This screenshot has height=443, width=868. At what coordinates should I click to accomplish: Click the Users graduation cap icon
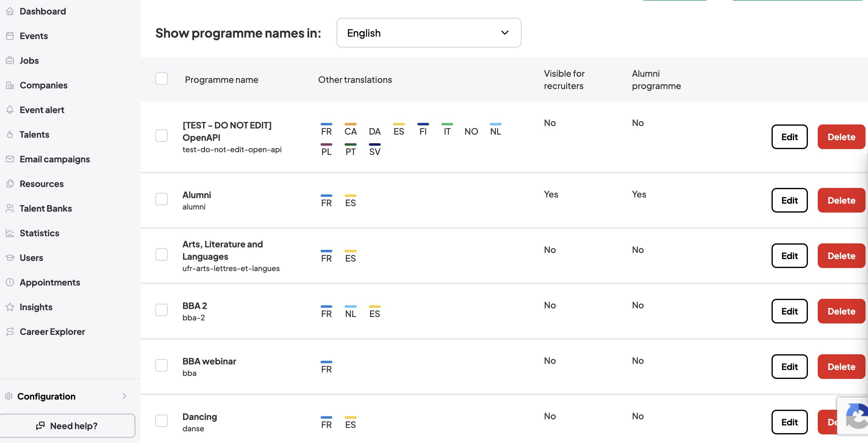10,258
